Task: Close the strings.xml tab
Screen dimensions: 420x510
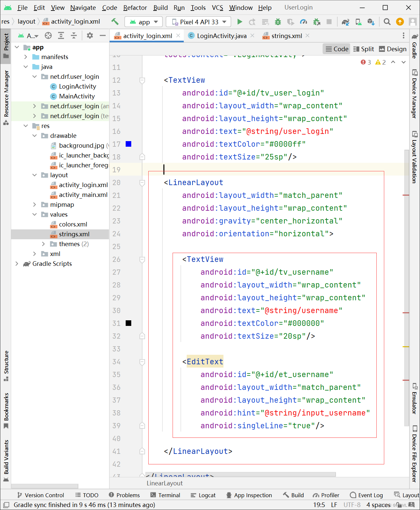Action: [x=307, y=35]
